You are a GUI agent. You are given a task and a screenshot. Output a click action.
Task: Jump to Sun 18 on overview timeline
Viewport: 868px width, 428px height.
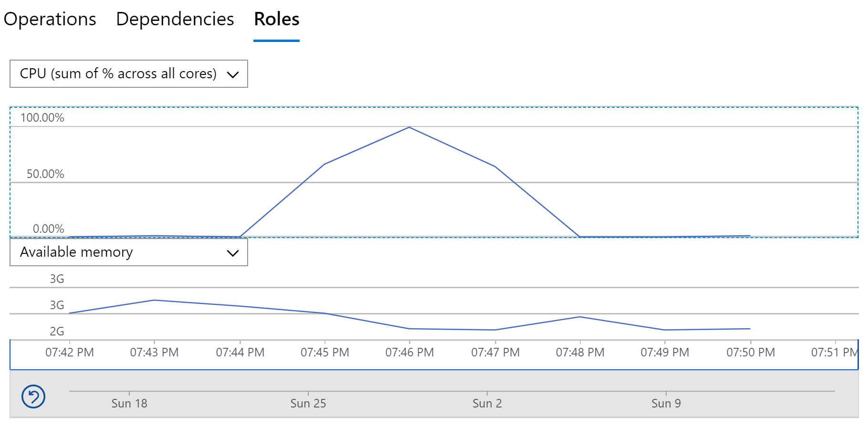tap(129, 403)
